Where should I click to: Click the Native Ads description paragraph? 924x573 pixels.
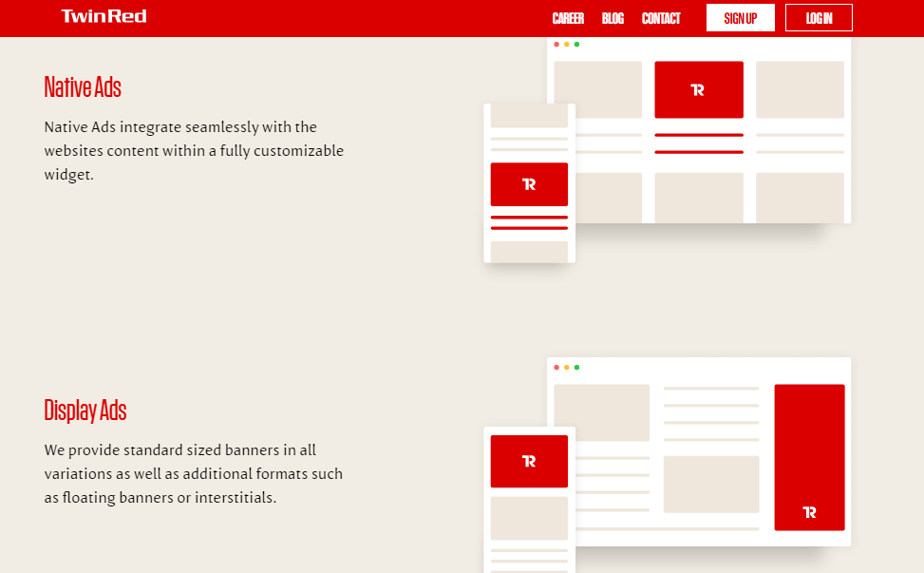point(194,151)
